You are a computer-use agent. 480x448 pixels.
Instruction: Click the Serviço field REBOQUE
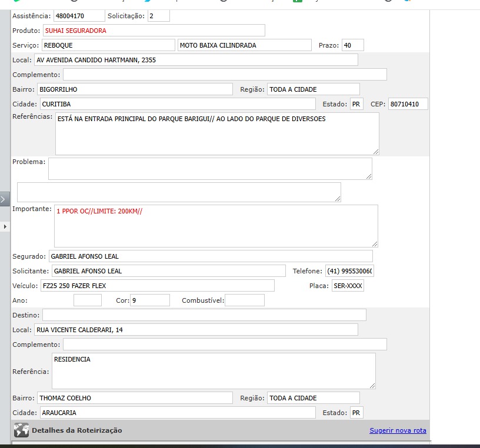tap(108, 45)
